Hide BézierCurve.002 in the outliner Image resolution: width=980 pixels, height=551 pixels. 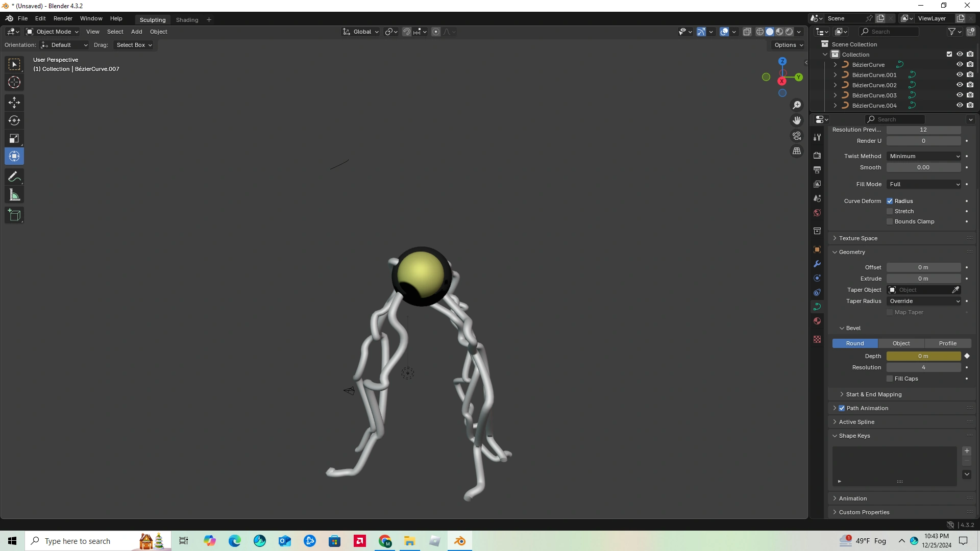960,85
